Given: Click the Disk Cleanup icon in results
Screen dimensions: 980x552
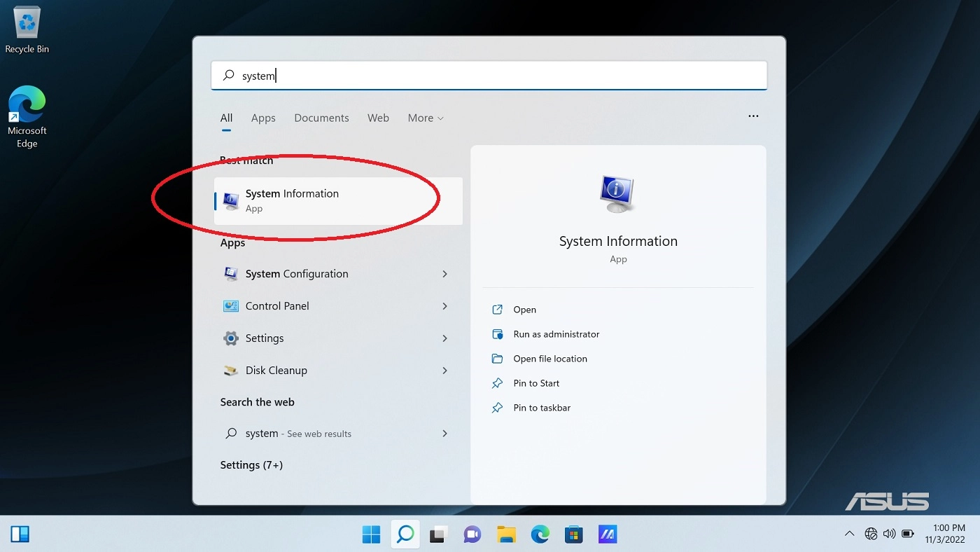Looking at the screenshot, I should (x=231, y=371).
